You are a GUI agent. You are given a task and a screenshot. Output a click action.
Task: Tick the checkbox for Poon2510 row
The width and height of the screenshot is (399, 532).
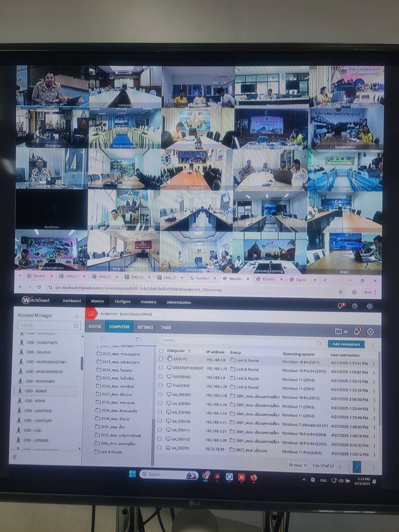(x=160, y=385)
